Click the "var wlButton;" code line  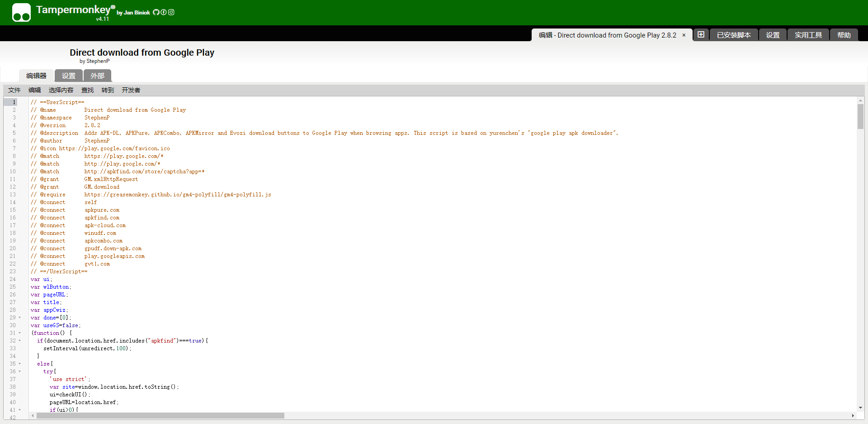pos(51,287)
